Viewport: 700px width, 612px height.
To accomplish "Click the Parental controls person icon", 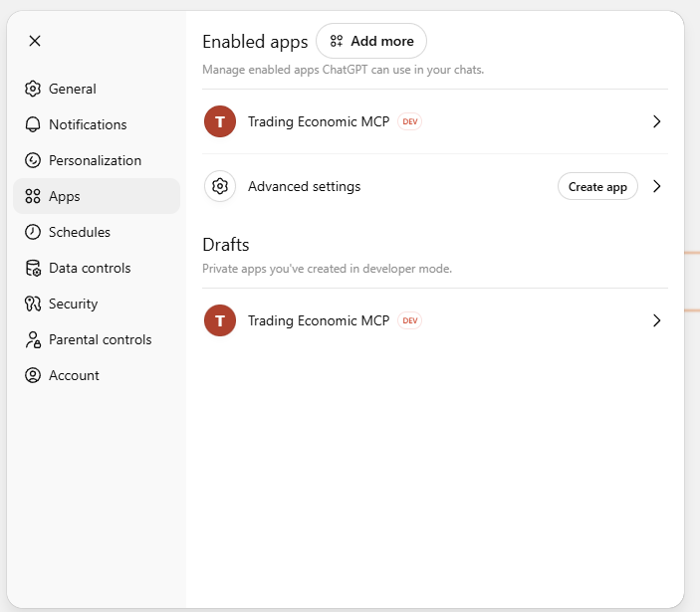I will pos(33,340).
